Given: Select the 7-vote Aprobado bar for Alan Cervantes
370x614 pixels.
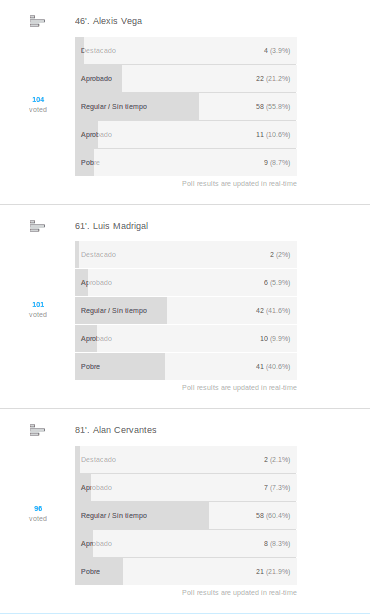Looking at the screenshot, I should (186, 488).
